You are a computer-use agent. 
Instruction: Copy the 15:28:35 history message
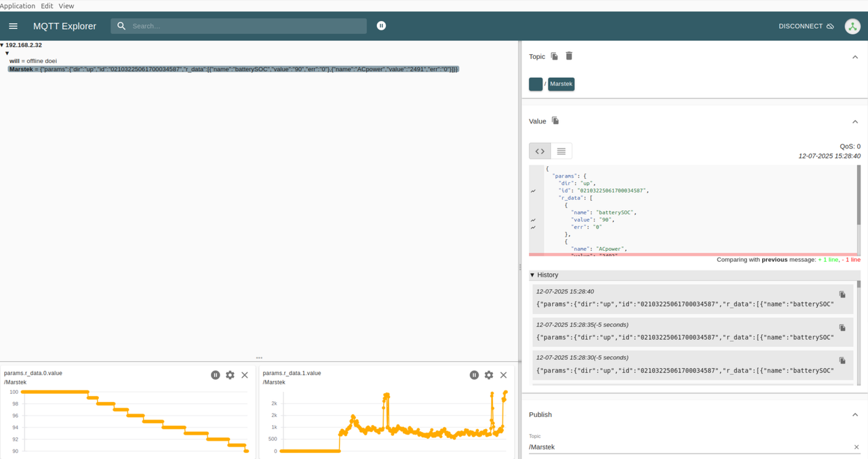point(842,328)
